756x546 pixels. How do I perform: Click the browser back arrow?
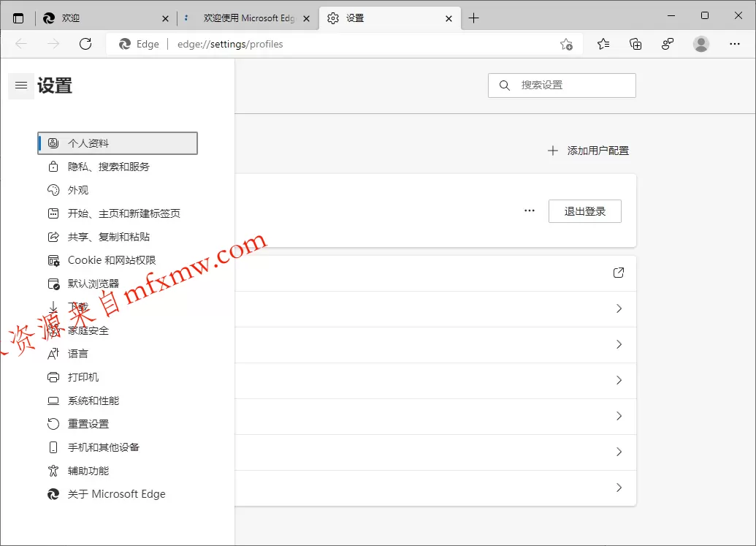(21, 44)
